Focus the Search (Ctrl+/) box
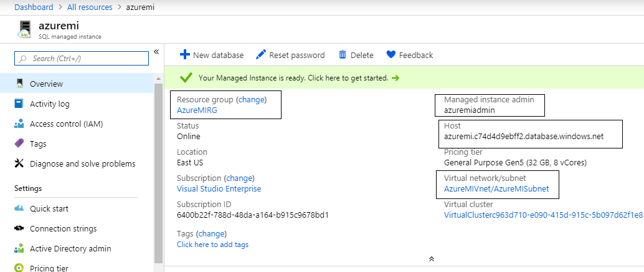Screen dimensions: 644x272 (82, 59)
